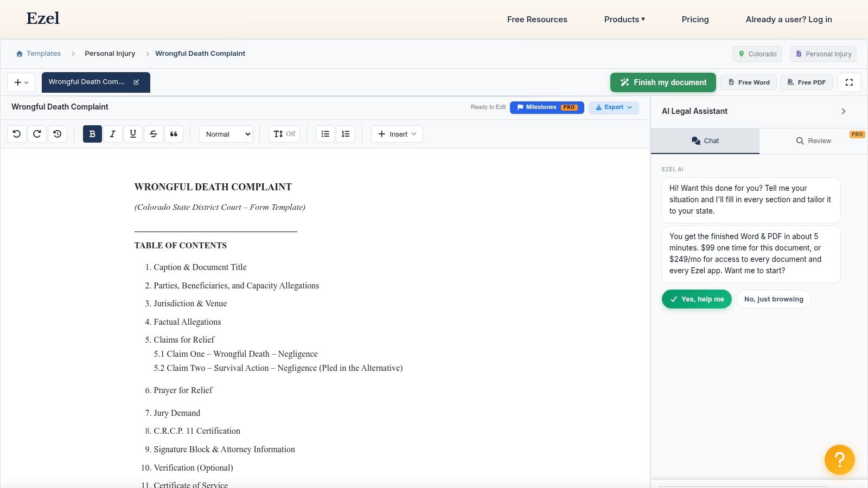Open Milestones PRO feature
The height and width of the screenshot is (488, 868).
[x=547, y=107]
